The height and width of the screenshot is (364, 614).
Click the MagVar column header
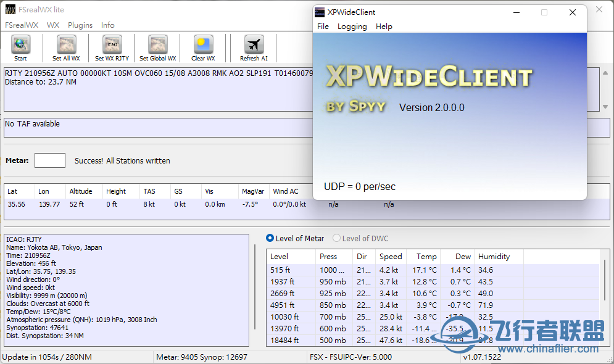(254, 191)
